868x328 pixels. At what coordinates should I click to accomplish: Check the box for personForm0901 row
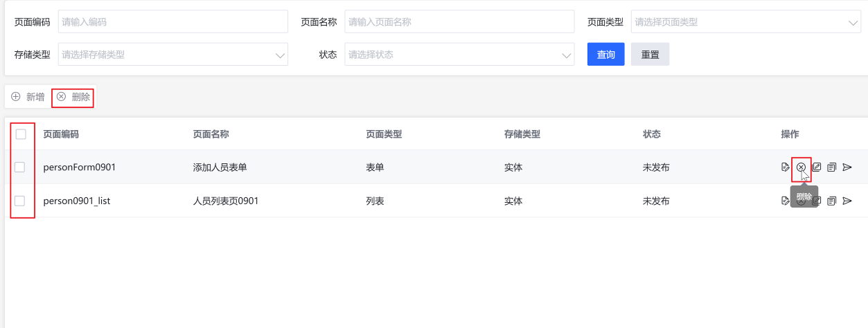point(20,167)
